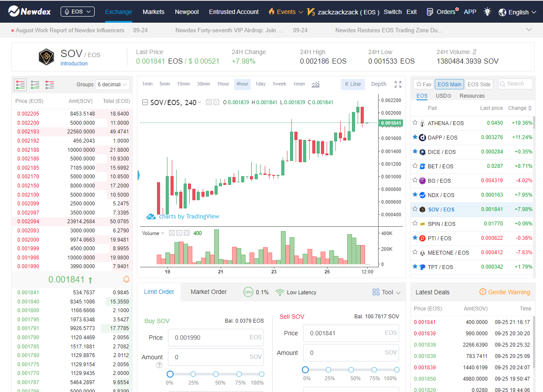The width and height of the screenshot is (543, 392).
Task: Sort pairs by Change column
Action: [x=520, y=108]
